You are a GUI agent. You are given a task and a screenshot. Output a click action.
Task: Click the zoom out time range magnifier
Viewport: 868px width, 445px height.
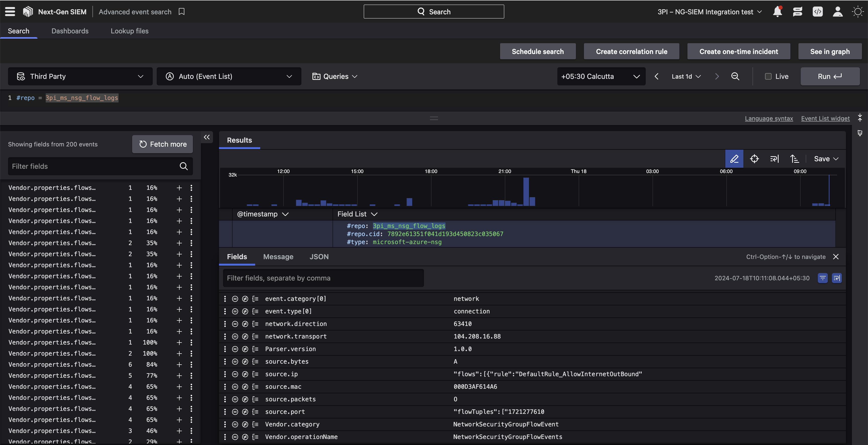(x=735, y=76)
